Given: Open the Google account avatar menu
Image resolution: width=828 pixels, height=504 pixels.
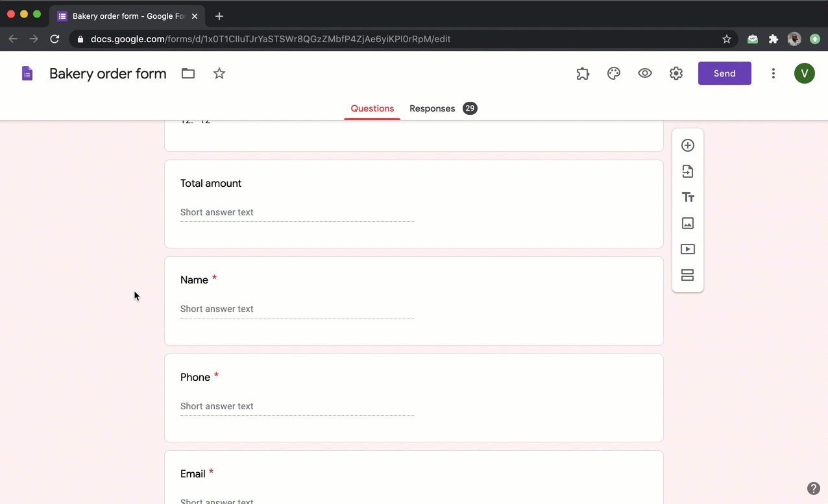Looking at the screenshot, I should click(x=805, y=73).
